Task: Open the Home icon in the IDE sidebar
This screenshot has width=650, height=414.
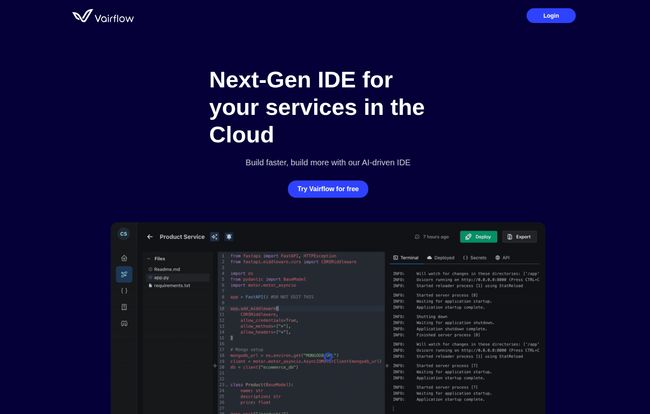Action: pyautogui.click(x=124, y=258)
